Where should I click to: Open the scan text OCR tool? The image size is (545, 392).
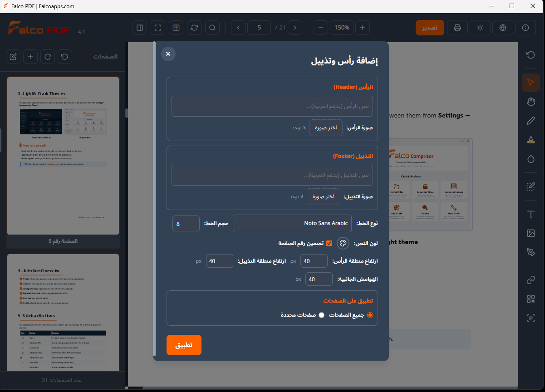(530, 318)
